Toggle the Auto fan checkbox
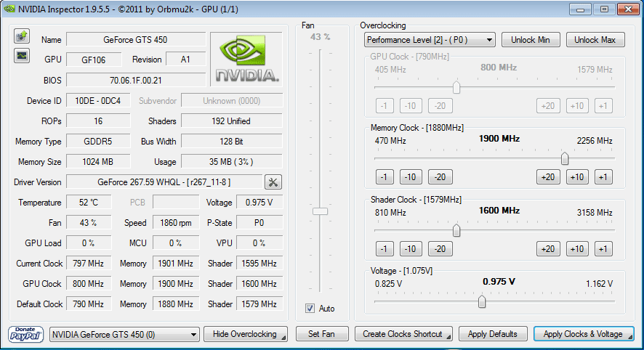This screenshot has width=644, height=350. click(310, 309)
